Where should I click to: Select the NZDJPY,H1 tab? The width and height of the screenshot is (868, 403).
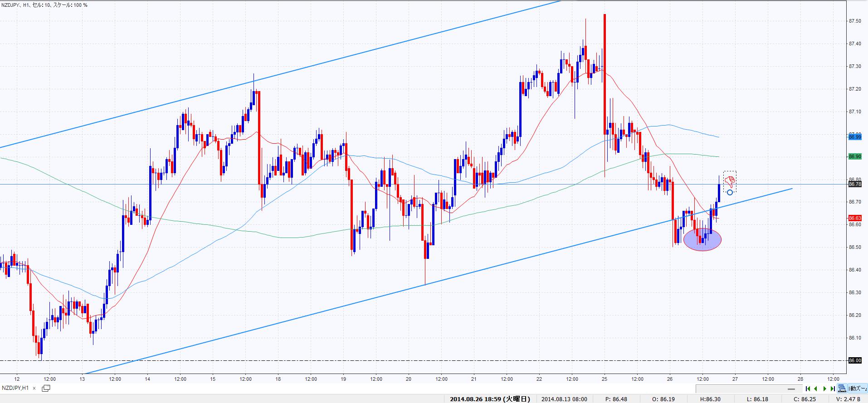click(x=15, y=388)
